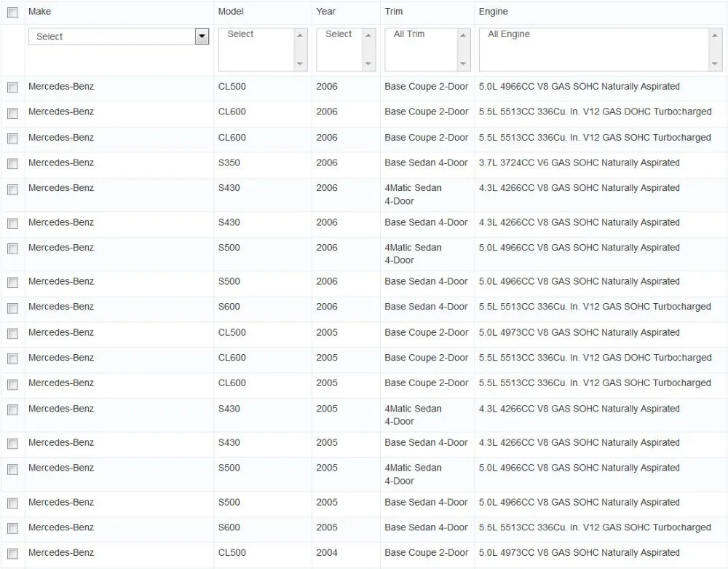Click 2004 year cell
The width and height of the screenshot is (728, 569).
click(327, 552)
